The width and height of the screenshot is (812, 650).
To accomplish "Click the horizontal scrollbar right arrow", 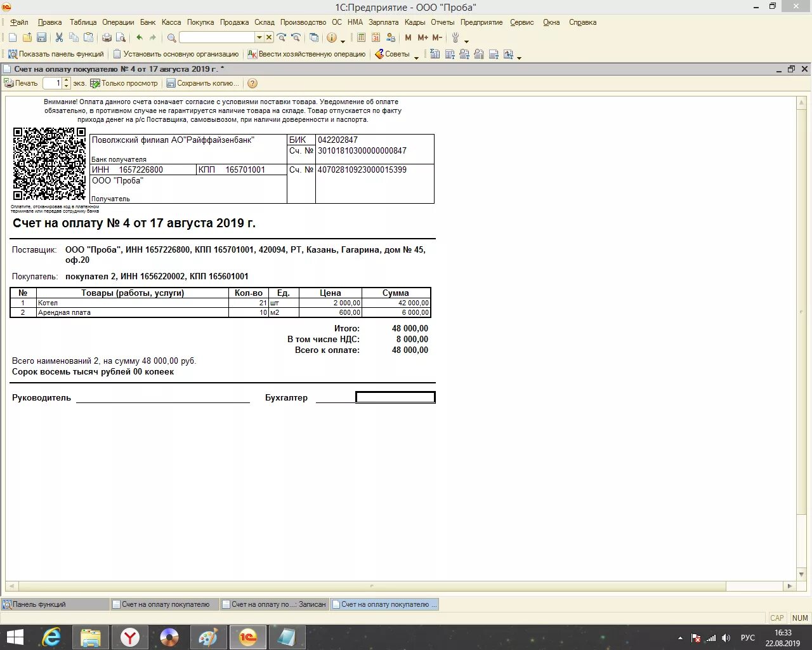I will click(x=789, y=586).
